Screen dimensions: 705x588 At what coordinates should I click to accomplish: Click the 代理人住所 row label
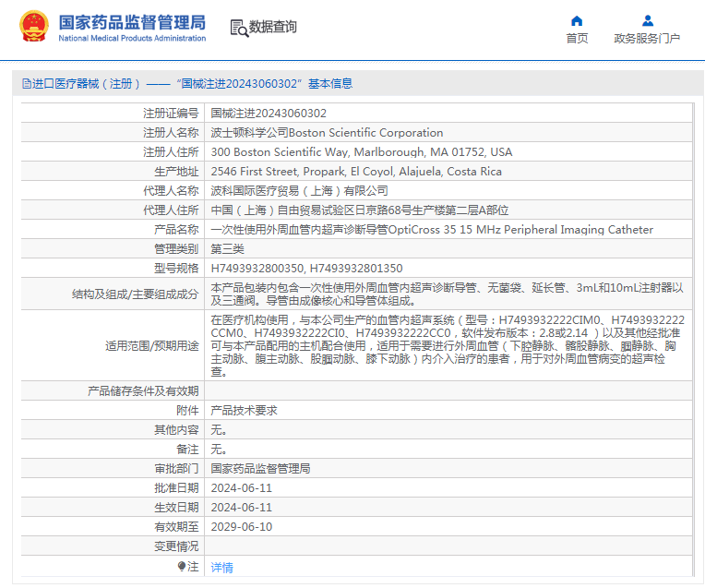point(171,210)
